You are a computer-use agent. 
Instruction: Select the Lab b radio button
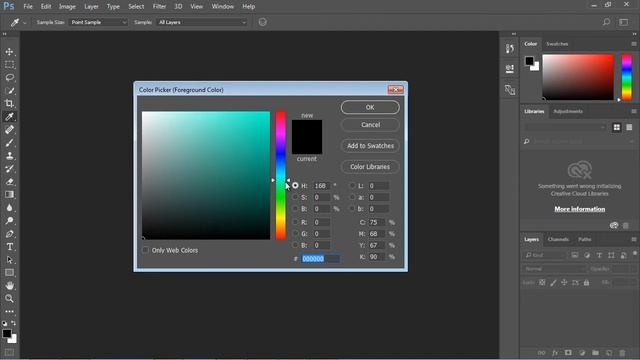(352, 209)
